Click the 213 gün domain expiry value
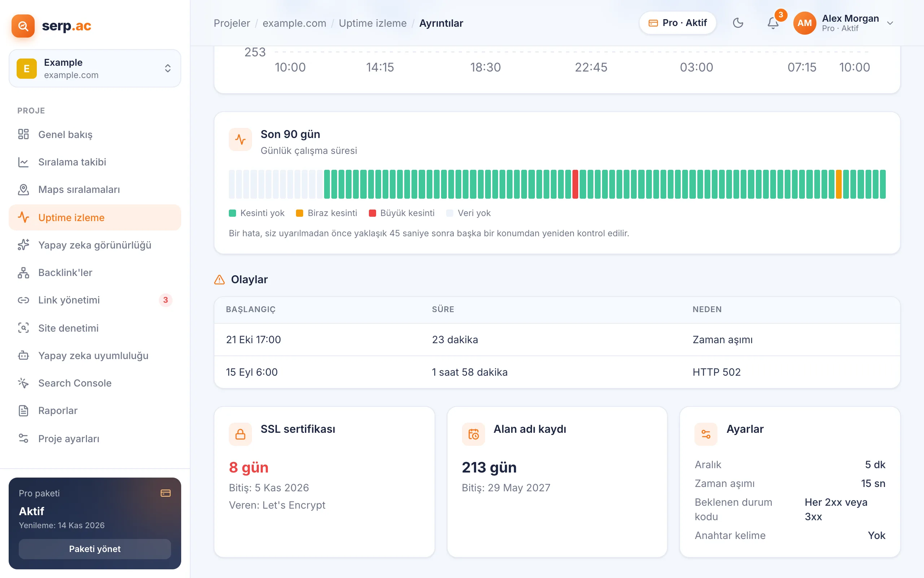924x578 pixels. pyautogui.click(x=489, y=467)
